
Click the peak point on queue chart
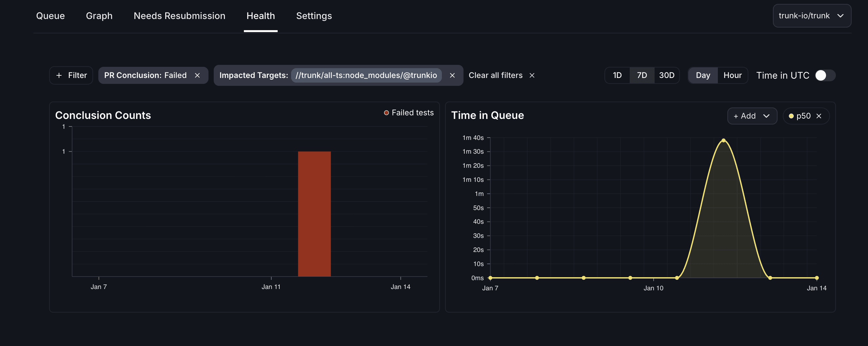coord(723,141)
